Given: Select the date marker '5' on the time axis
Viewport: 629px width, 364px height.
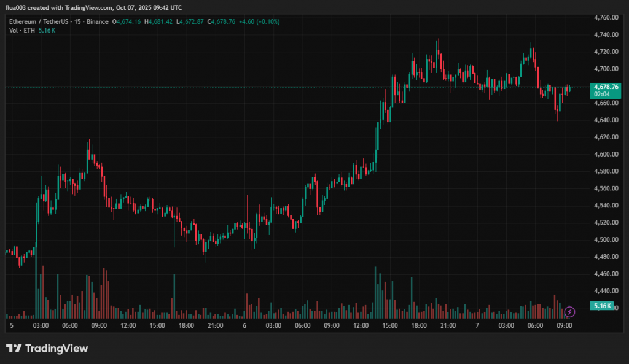Looking at the screenshot, I should 12,325.
